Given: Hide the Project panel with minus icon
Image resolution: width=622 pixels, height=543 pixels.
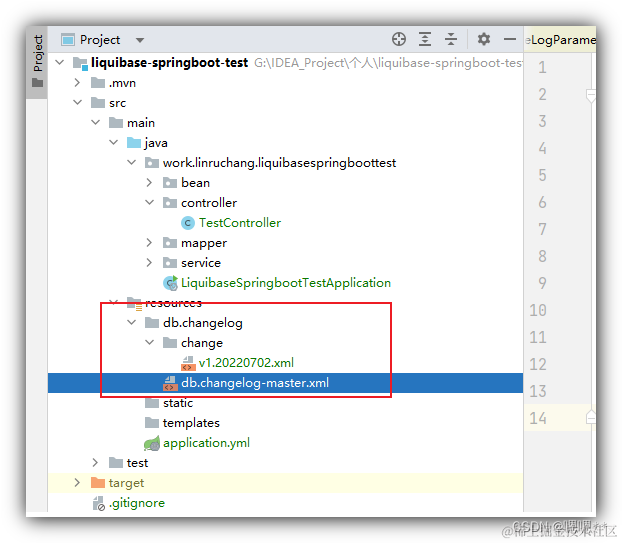Looking at the screenshot, I should [x=510, y=39].
